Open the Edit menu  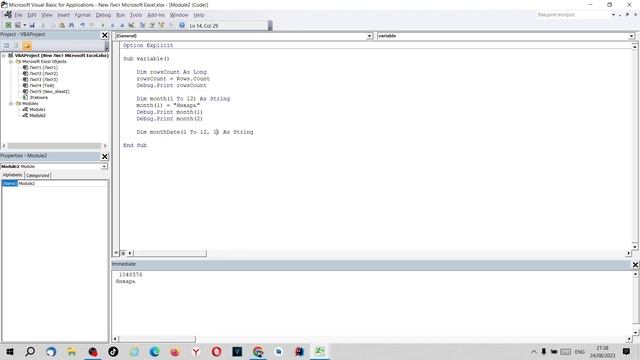(x=32, y=15)
